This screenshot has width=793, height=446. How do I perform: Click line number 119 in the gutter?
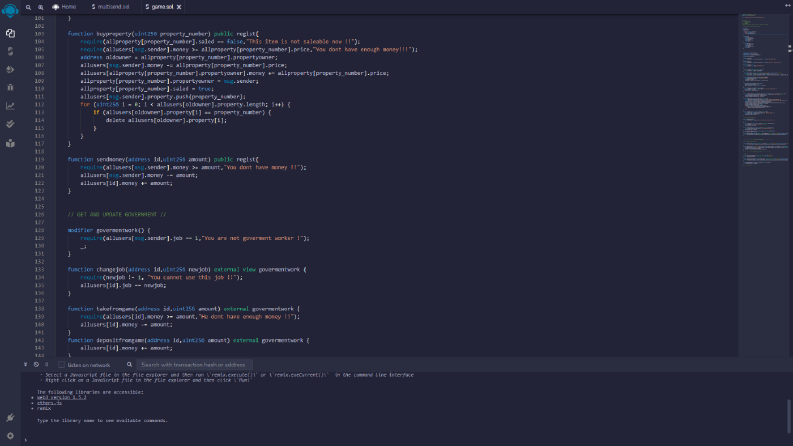click(39, 159)
